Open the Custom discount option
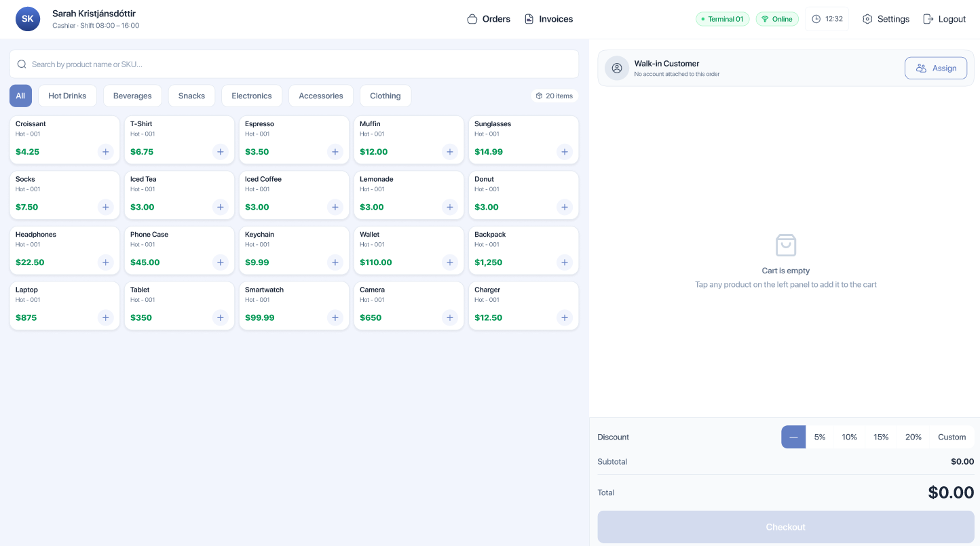Image resolution: width=980 pixels, height=546 pixels. coord(951,437)
